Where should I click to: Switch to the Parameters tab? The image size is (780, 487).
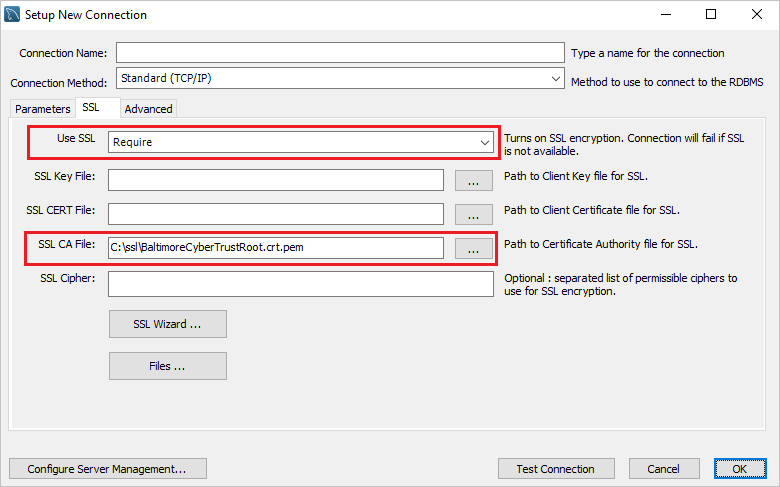(42, 109)
